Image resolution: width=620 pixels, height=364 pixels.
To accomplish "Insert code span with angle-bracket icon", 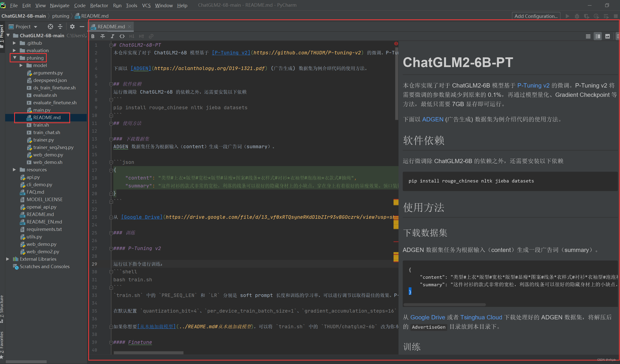I will [x=122, y=36].
